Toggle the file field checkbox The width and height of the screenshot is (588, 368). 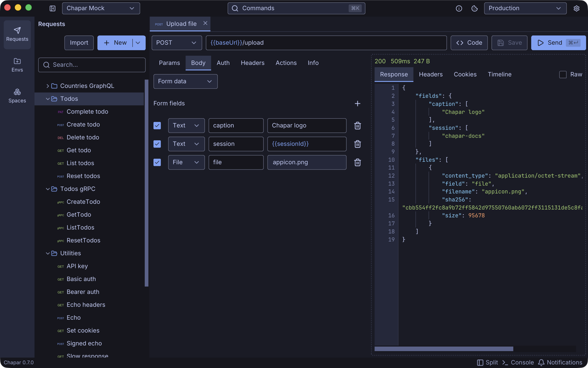pos(157,162)
